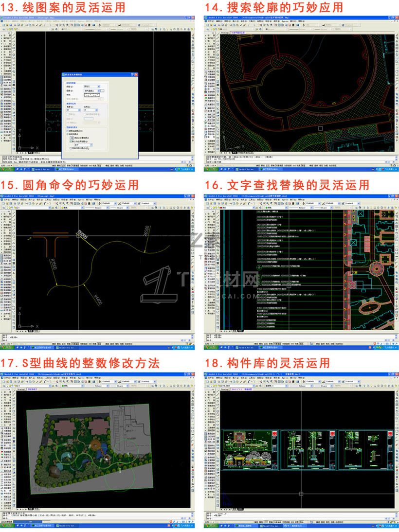This screenshot has width=399, height=532.
Task: Open the Express menu in screenshot 18
Action: (285, 378)
